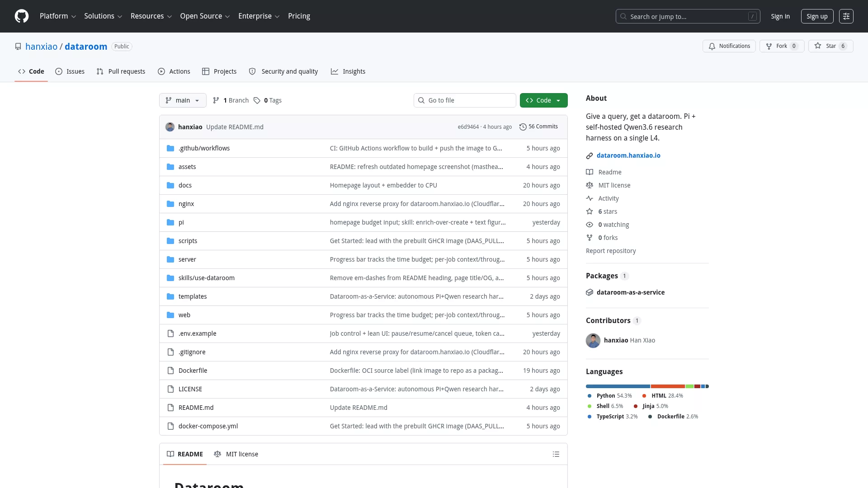868x488 pixels.
Task: Open the README.md file
Action: click(x=196, y=408)
